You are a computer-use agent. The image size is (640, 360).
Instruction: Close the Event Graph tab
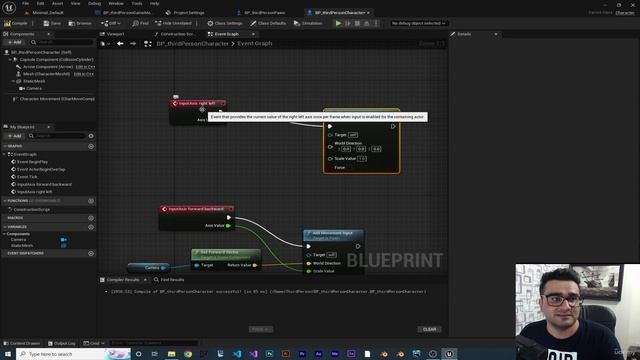[253, 34]
